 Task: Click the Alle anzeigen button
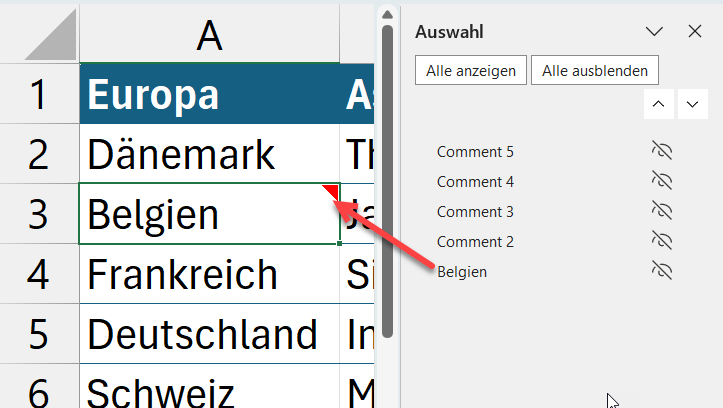470,70
